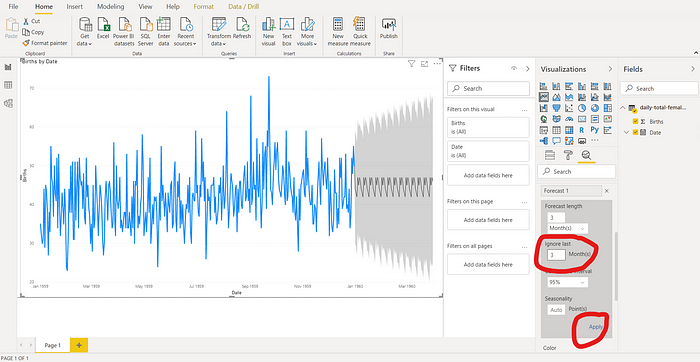The image size is (700, 362).
Task: Expand the Date field hierarchy
Action: 626,133
